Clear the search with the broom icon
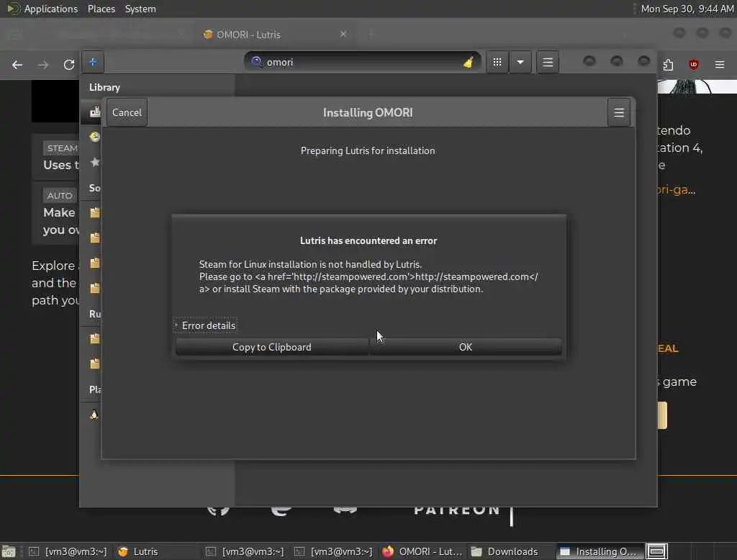 coord(468,62)
